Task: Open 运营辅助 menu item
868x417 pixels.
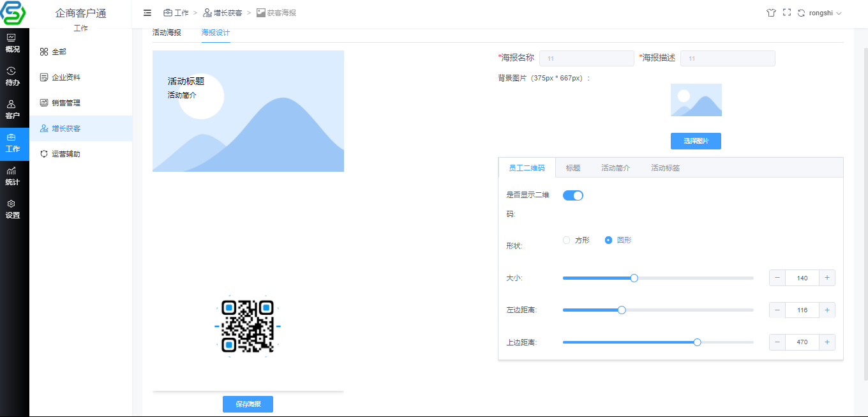Action: coord(81,154)
